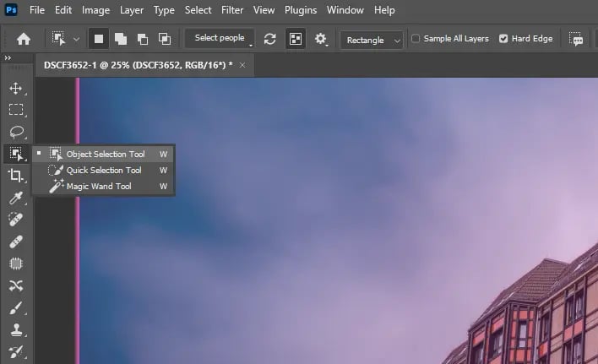Click the selection feedback speech icon
The image size is (598, 364).
(x=576, y=39)
